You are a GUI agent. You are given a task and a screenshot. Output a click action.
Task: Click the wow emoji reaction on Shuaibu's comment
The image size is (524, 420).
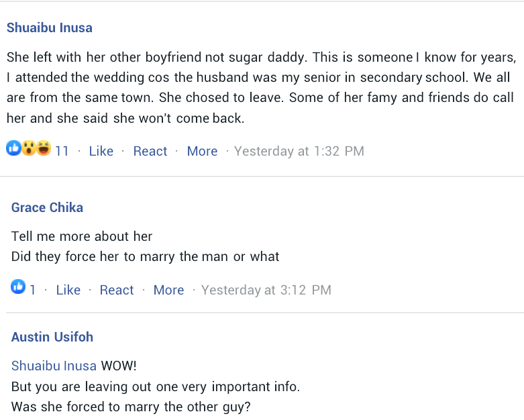28,149
